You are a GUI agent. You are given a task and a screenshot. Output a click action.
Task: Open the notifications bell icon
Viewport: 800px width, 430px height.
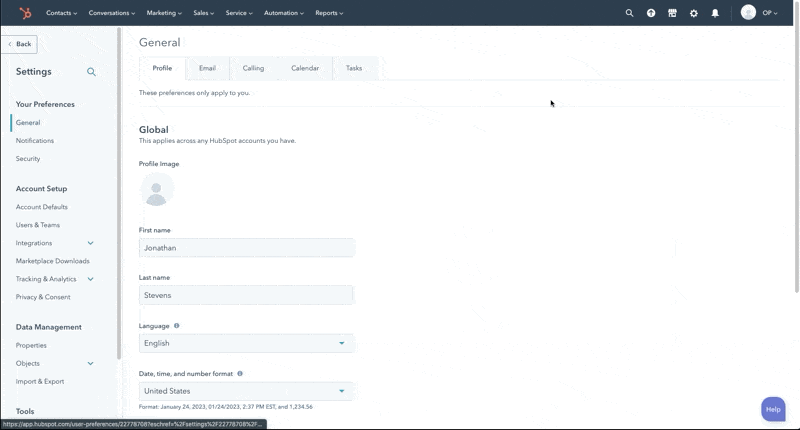pyautogui.click(x=715, y=13)
